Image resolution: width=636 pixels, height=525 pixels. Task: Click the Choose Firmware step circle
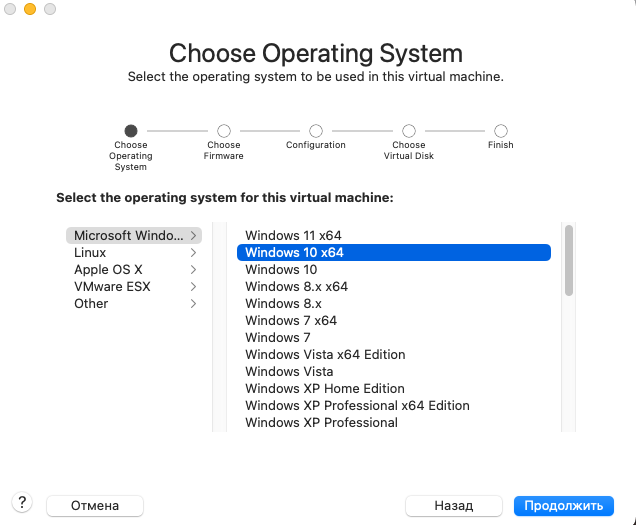[x=224, y=131]
